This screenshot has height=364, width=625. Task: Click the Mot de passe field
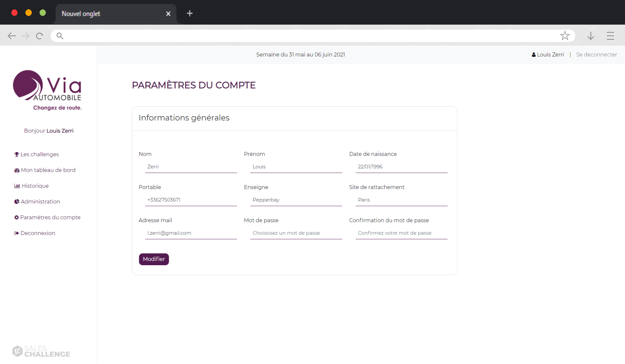coord(296,233)
